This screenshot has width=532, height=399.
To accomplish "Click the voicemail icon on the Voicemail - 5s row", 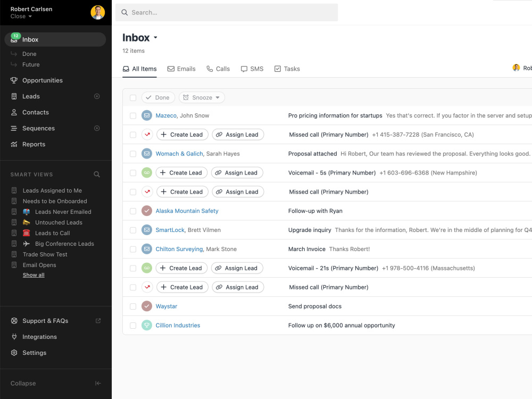I will [x=147, y=173].
